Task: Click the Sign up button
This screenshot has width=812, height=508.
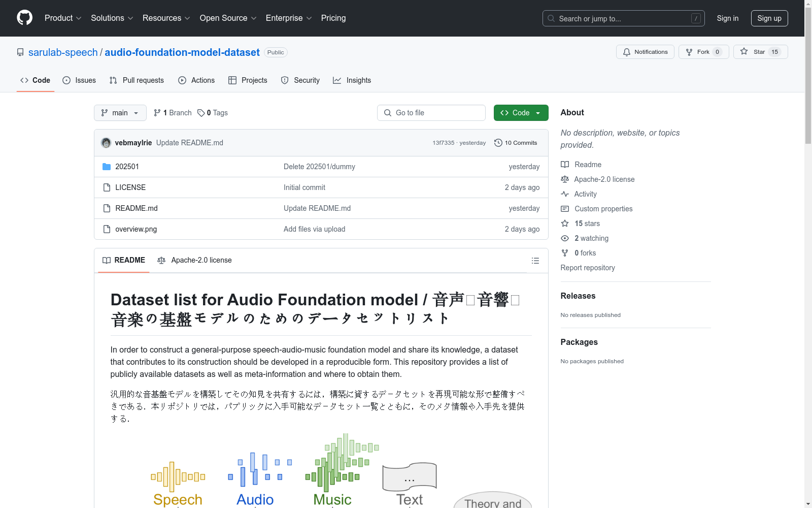Action: 769,18
